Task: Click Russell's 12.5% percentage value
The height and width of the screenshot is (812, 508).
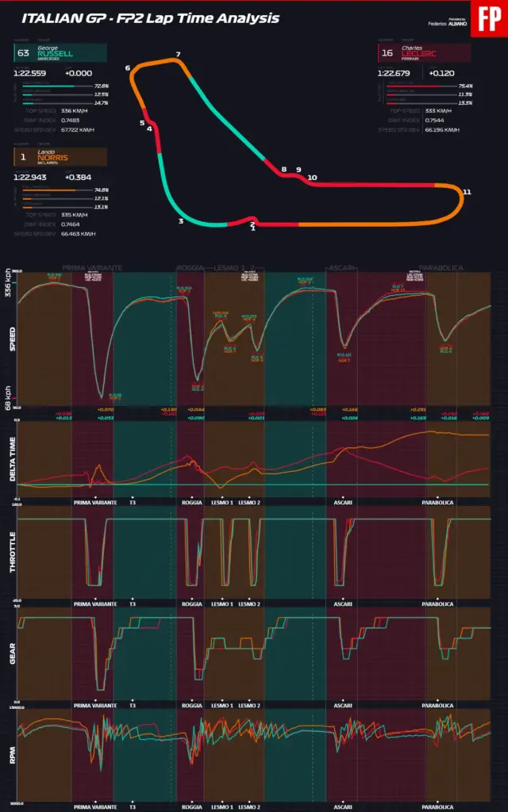Action: [101, 94]
